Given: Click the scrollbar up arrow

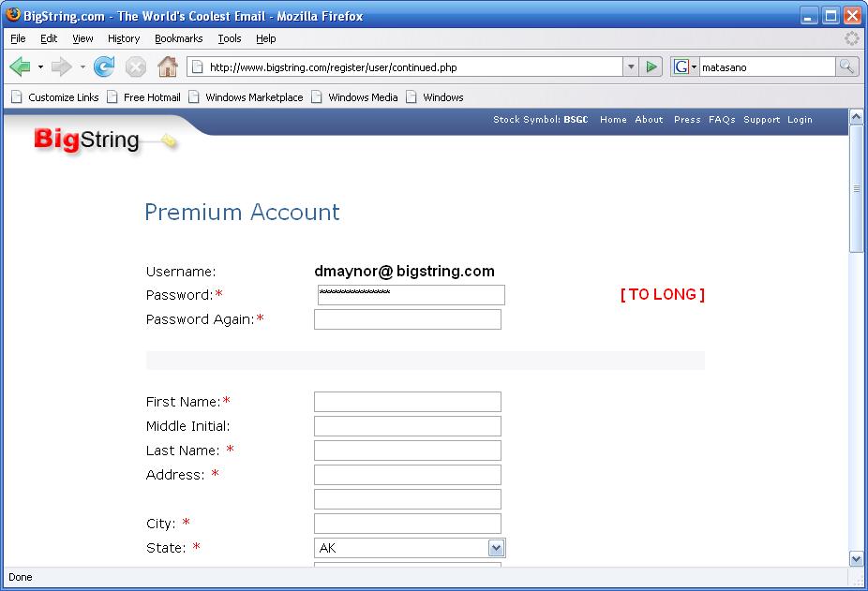Looking at the screenshot, I should click(x=857, y=117).
